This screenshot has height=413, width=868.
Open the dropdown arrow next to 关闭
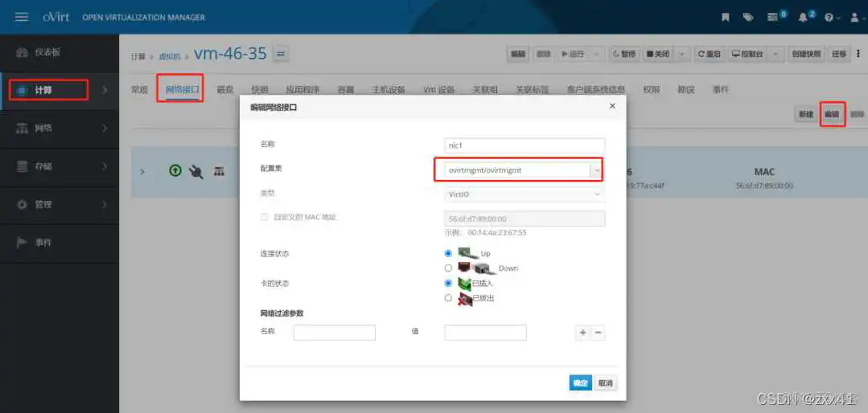click(x=681, y=54)
